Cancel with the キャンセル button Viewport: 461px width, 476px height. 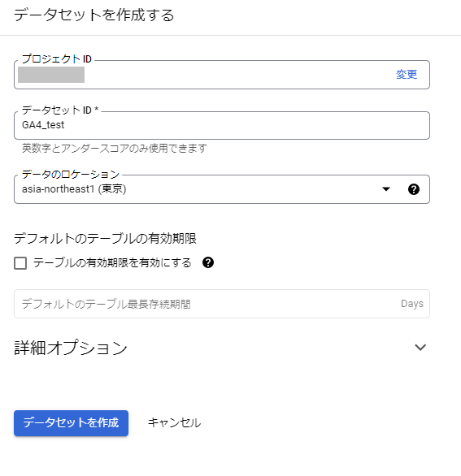click(x=175, y=423)
